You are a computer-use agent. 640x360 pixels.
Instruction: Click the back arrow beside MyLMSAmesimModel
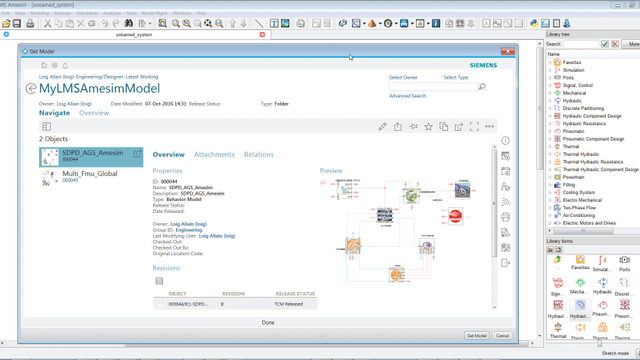pos(31,89)
